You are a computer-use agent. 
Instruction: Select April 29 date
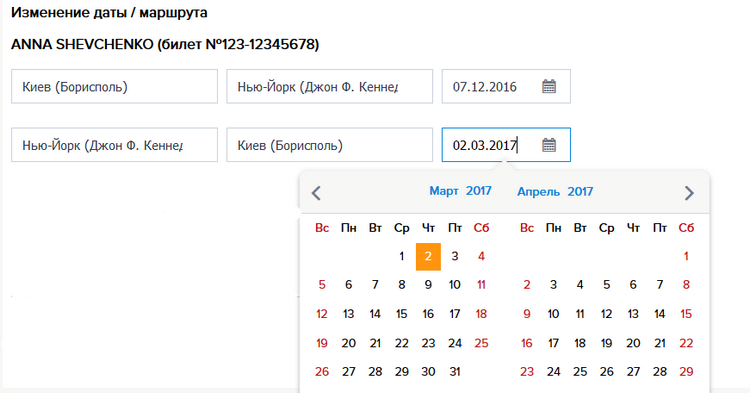(x=686, y=371)
